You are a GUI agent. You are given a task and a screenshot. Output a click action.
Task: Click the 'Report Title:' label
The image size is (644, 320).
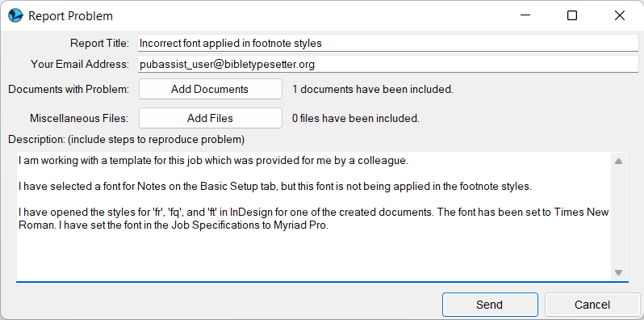pyautogui.click(x=100, y=43)
